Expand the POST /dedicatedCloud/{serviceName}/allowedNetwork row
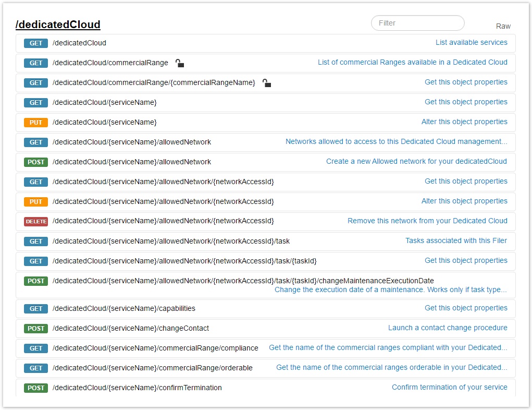The height and width of the screenshot is (410, 532). [x=132, y=162]
